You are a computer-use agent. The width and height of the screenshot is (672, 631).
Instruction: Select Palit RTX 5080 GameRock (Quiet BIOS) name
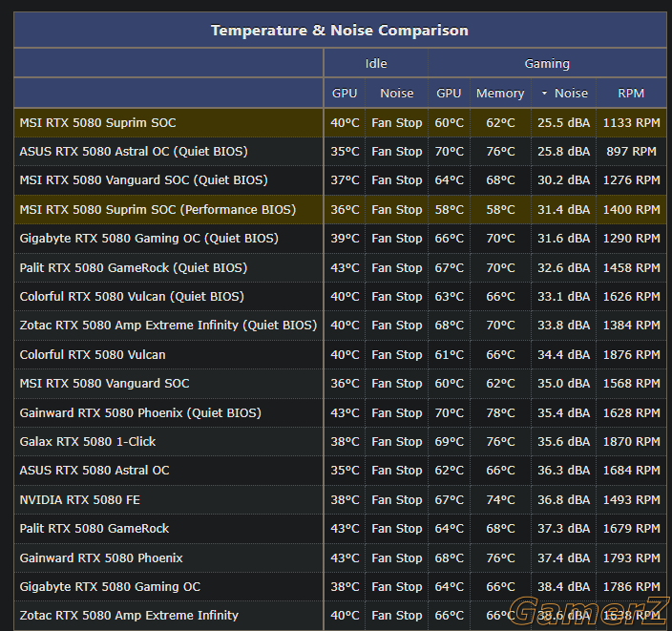point(134,268)
